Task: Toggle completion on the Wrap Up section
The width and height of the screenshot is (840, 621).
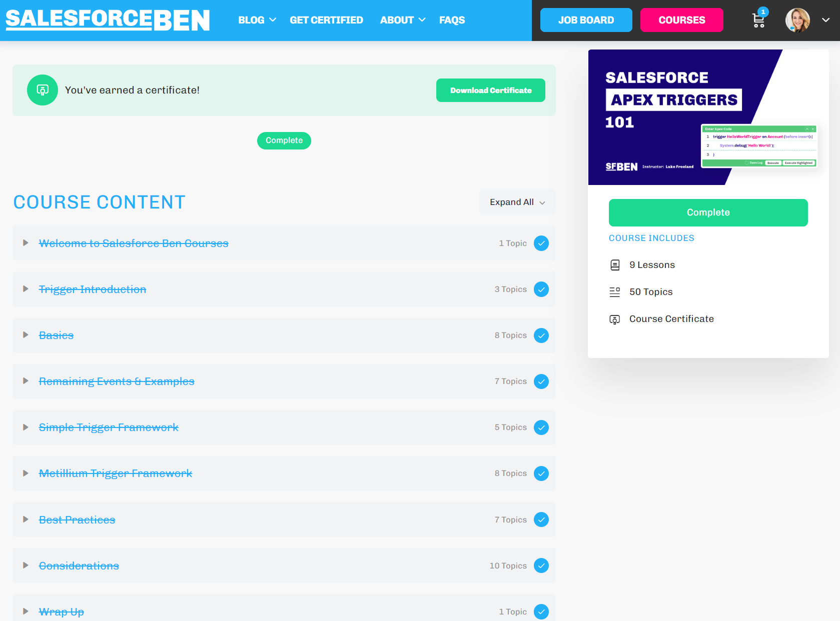Action: tap(541, 611)
